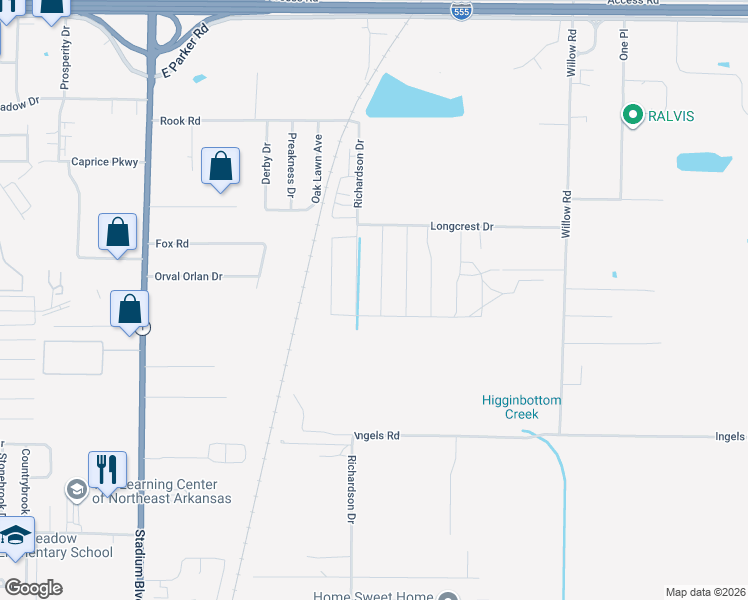Viewport: 748px width, 600px height.
Task: Click the Rook Rd street label
Action: 180,121
